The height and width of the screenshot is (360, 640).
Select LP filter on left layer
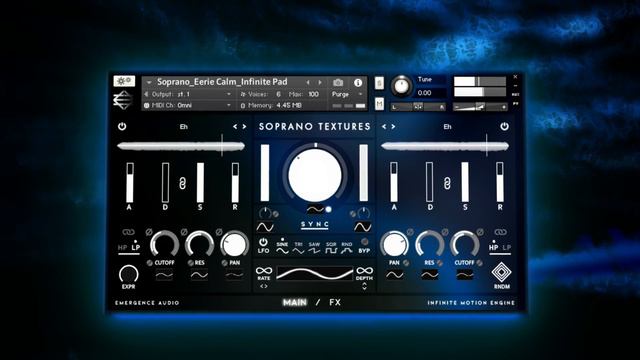[x=136, y=247]
